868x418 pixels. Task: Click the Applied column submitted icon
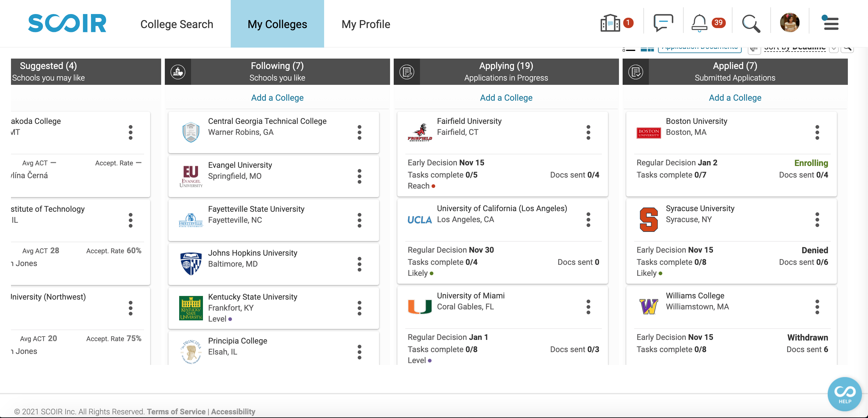point(635,72)
